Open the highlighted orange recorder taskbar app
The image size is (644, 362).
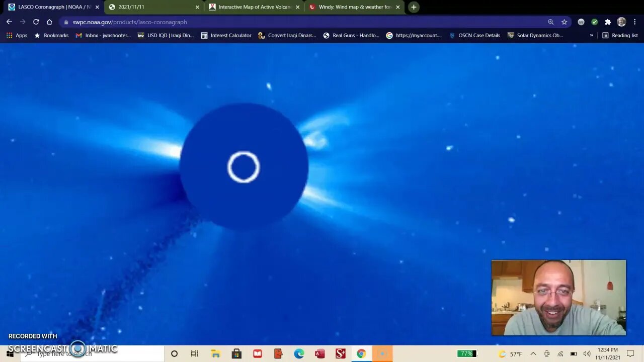[x=382, y=354]
